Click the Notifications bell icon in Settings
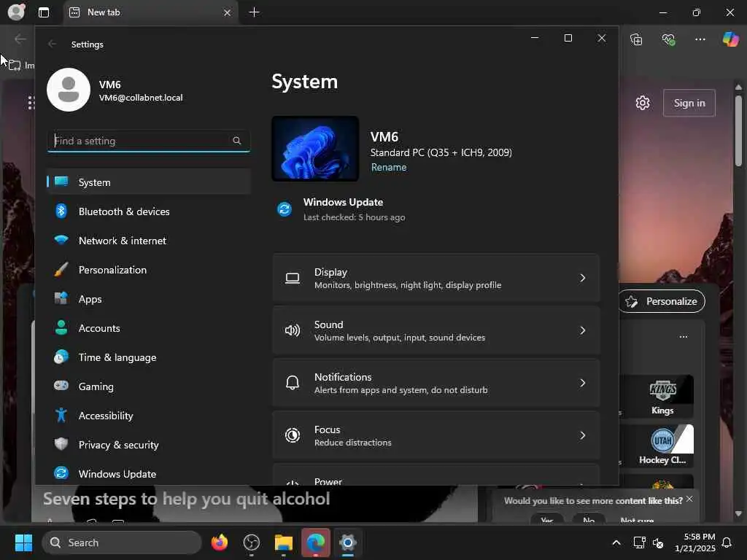This screenshot has height=560, width=747. click(293, 382)
